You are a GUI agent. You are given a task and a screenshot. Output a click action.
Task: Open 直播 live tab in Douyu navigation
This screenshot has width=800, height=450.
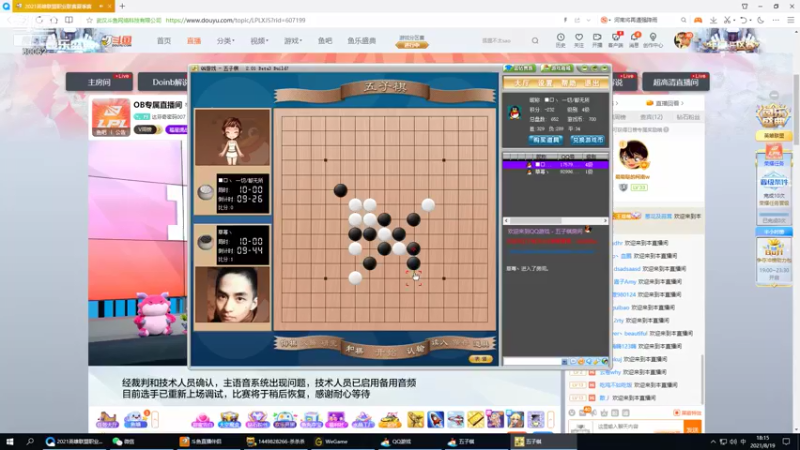pos(194,41)
